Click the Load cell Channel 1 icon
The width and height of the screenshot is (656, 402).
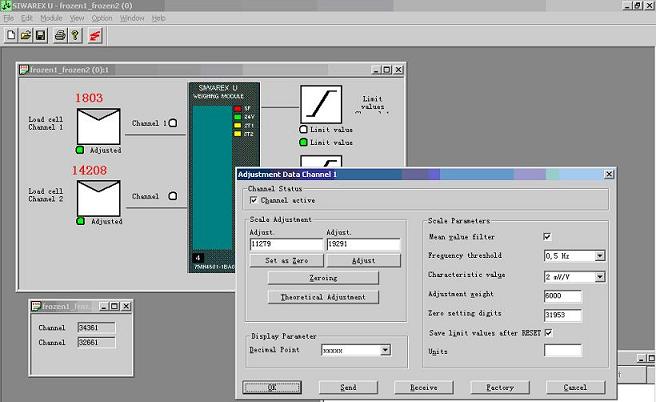(x=98, y=126)
